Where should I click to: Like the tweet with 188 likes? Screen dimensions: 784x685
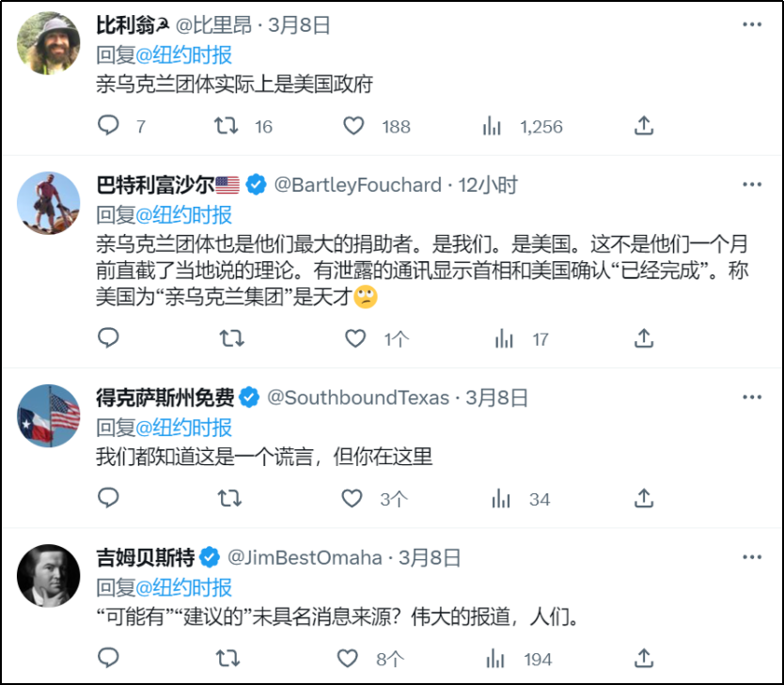353,126
